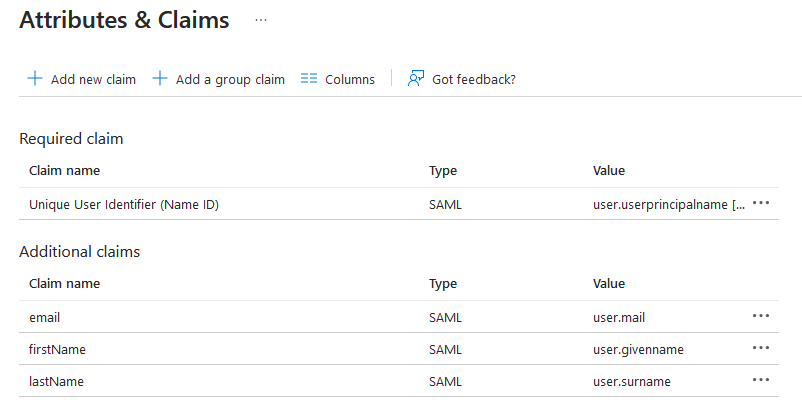
Task: Open the more options for firstName claim
Action: pos(761,348)
